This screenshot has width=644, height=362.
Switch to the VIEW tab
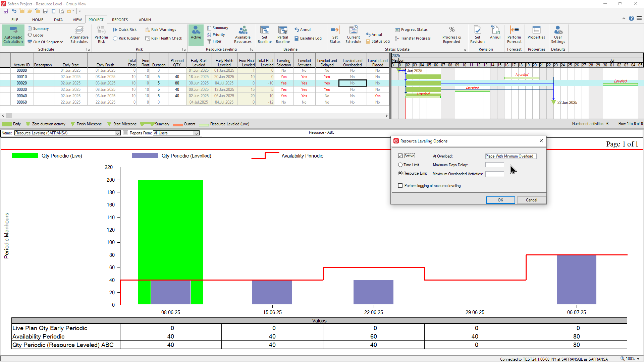click(x=77, y=20)
